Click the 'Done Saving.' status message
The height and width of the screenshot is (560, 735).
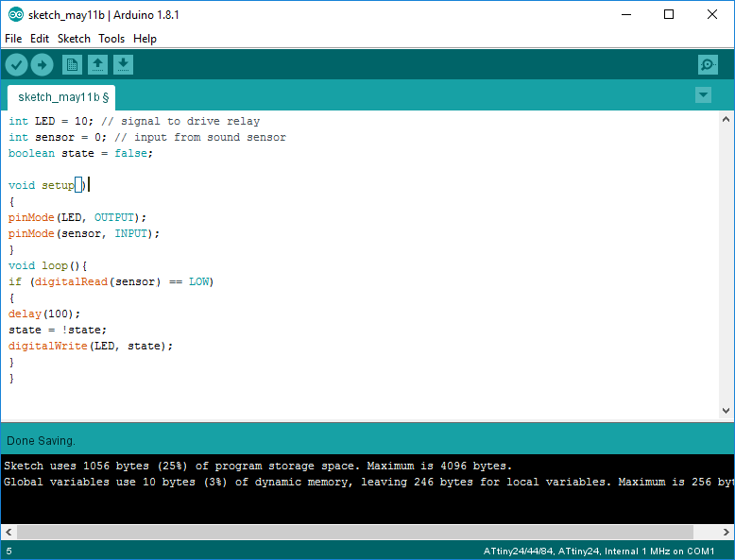pos(41,441)
